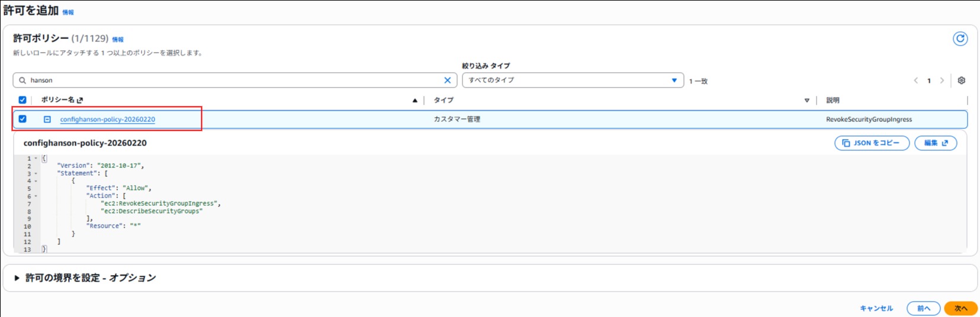Toggle the select-all policies header checkbox
This screenshot has height=317, width=980.
(x=23, y=100)
